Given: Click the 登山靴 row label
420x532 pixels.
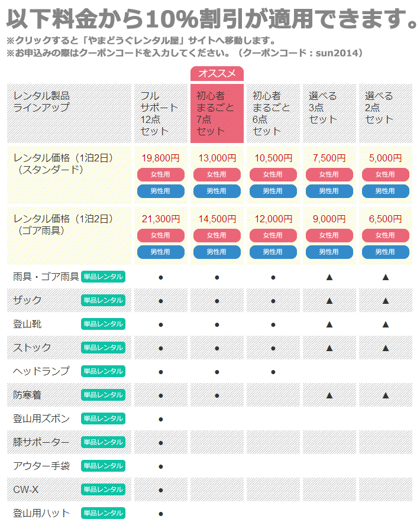Looking at the screenshot, I should pos(27,324).
